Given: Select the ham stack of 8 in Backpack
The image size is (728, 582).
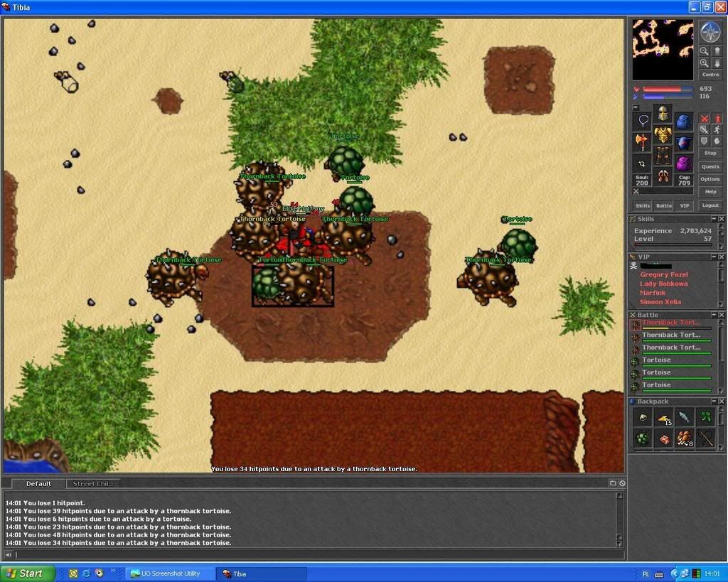Looking at the screenshot, I should [x=685, y=438].
